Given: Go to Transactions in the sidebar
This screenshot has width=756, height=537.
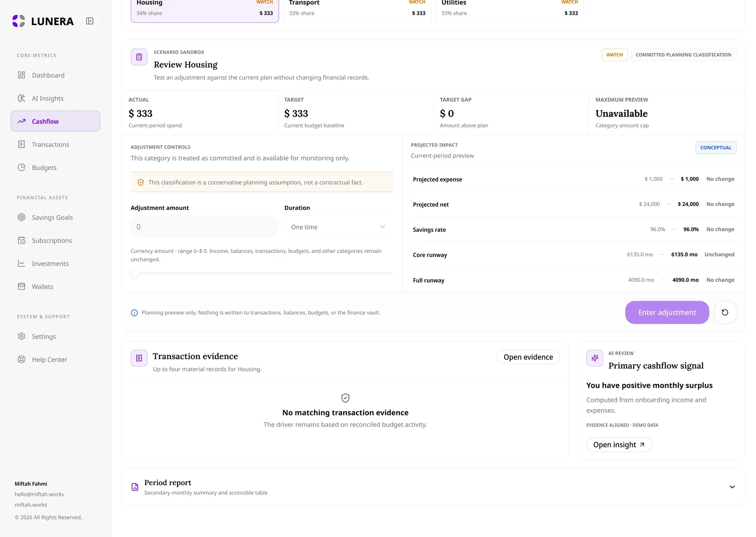Looking at the screenshot, I should [55, 144].
